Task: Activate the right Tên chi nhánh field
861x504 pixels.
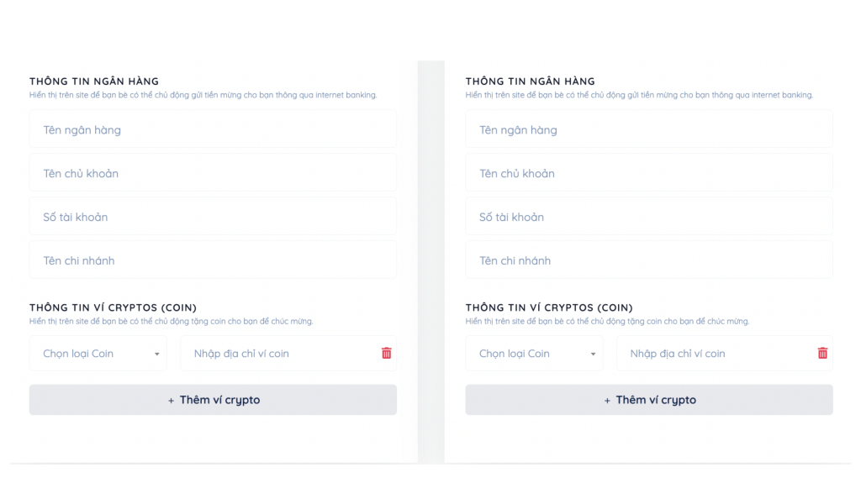Action: (648, 260)
